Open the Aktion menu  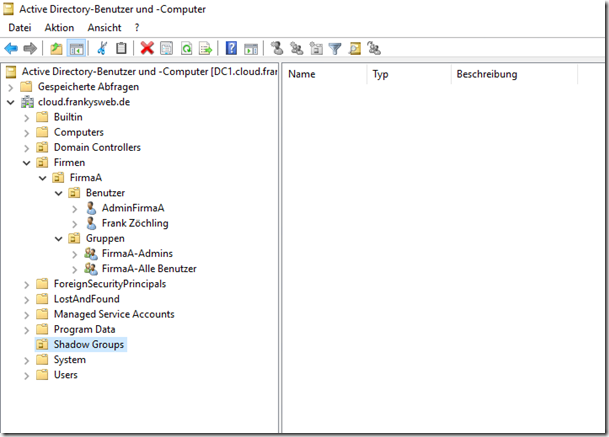point(59,27)
